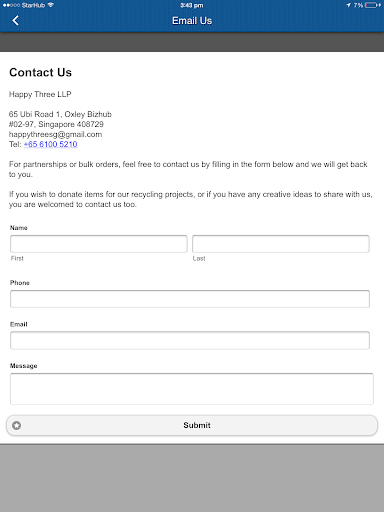
Task: Submit the contact form
Action: tap(192, 425)
